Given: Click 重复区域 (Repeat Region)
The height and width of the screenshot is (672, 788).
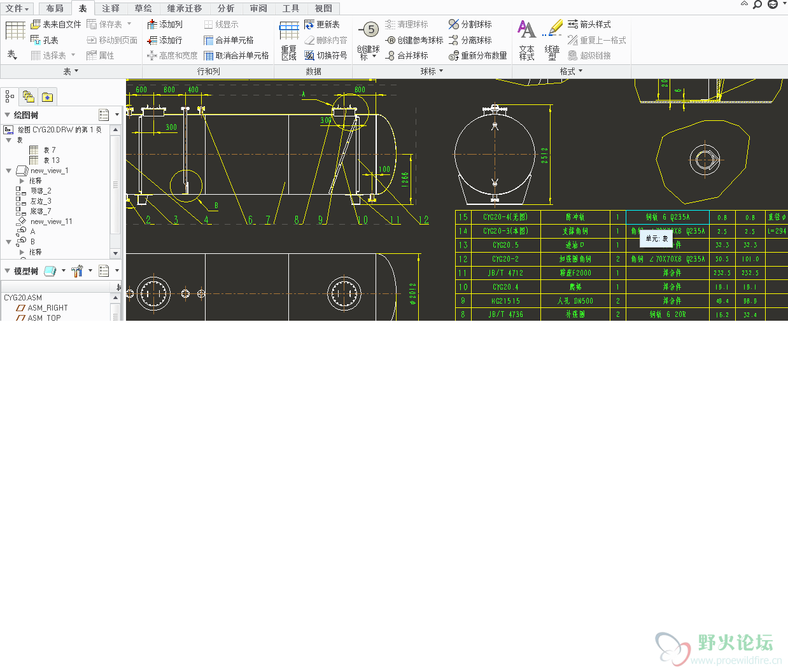Looking at the screenshot, I should coord(289,41).
